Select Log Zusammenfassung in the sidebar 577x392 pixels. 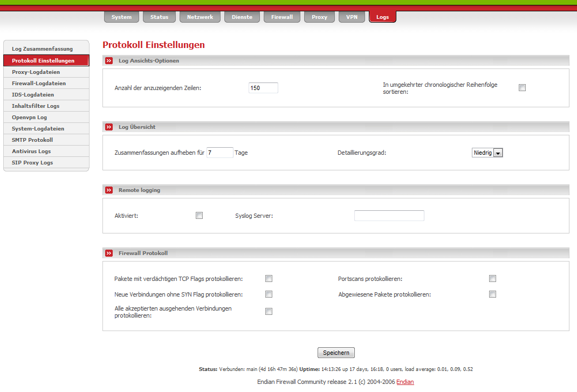42,49
